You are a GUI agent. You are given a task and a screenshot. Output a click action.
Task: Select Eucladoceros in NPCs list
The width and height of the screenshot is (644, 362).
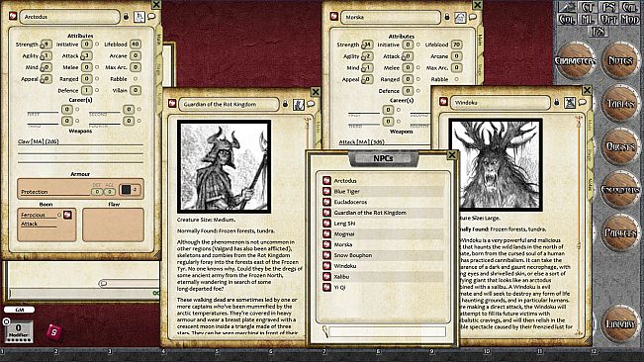[383, 202]
